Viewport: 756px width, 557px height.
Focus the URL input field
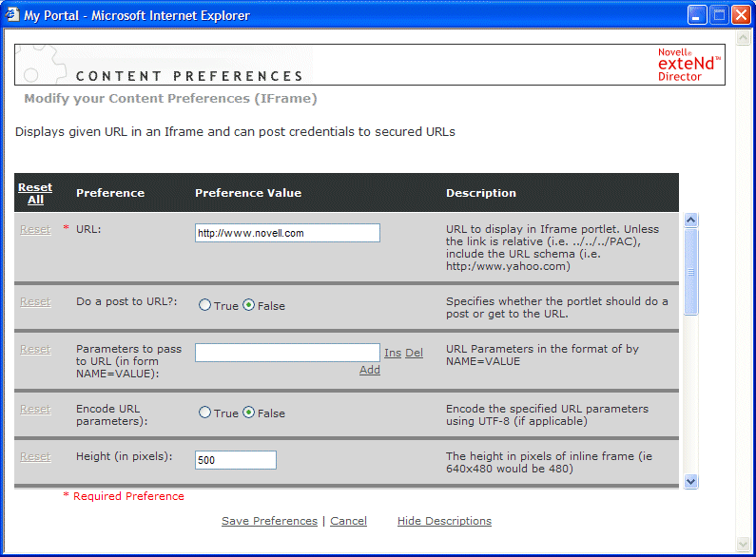click(x=287, y=233)
